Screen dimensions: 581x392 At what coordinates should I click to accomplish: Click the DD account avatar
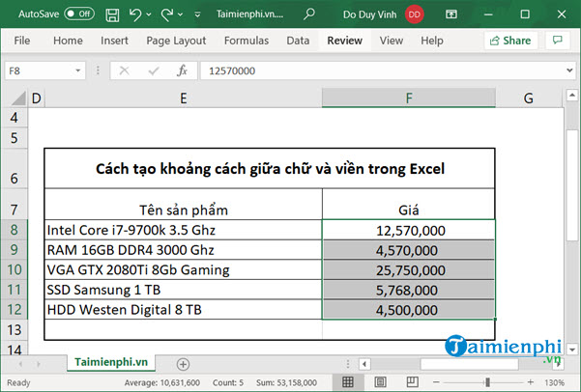pyautogui.click(x=415, y=14)
